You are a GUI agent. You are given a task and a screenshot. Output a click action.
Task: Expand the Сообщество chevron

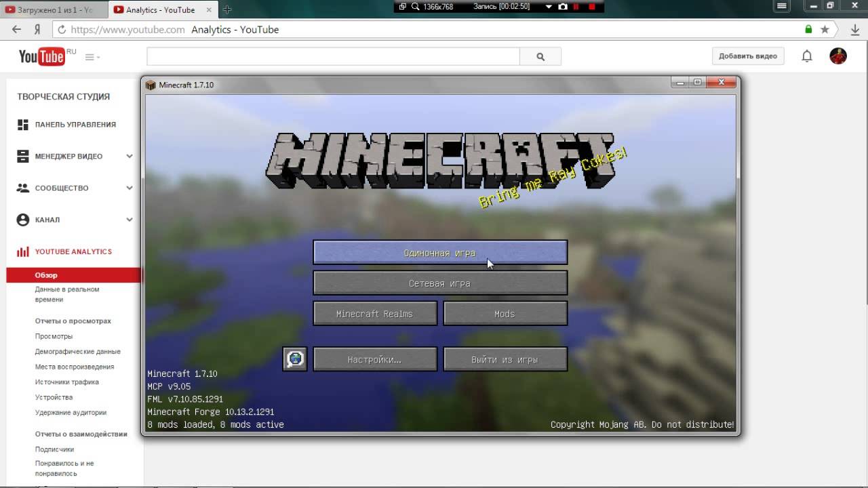pyautogui.click(x=130, y=188)
